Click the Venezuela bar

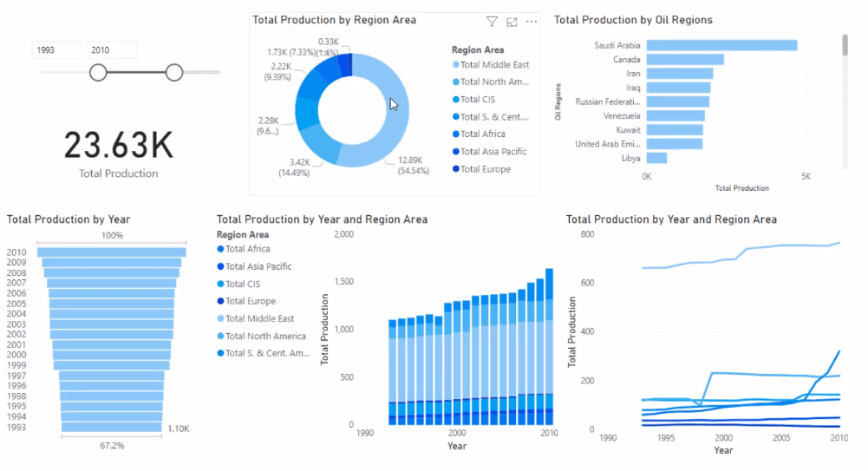tap(675, 115)
